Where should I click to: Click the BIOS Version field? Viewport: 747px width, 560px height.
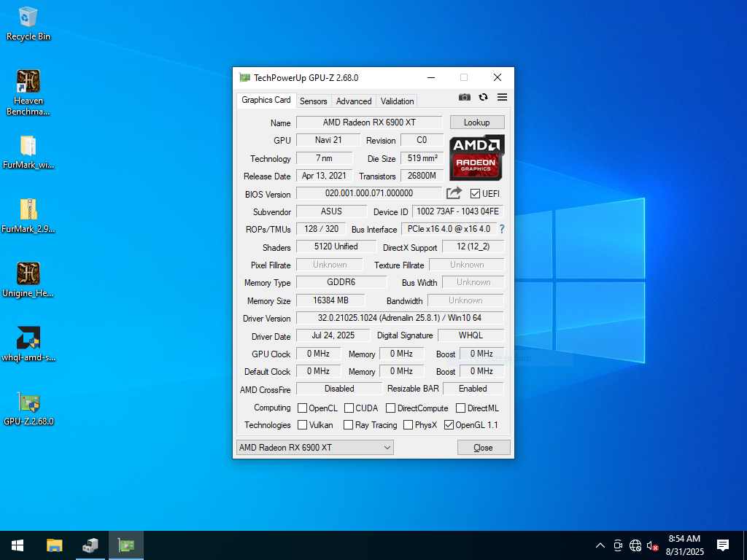(x=369, y=192)
